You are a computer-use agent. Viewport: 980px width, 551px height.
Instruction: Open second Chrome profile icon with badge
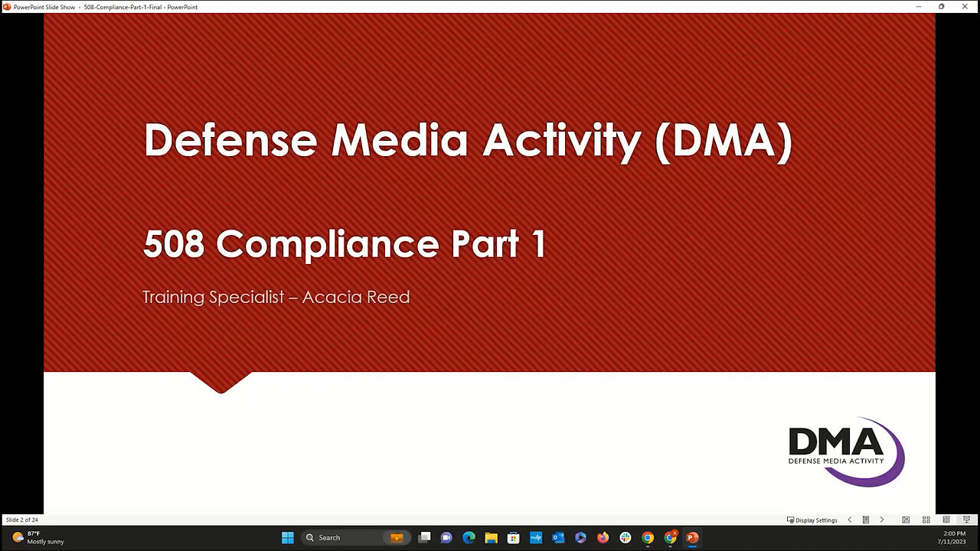click(x=670, y=537)
